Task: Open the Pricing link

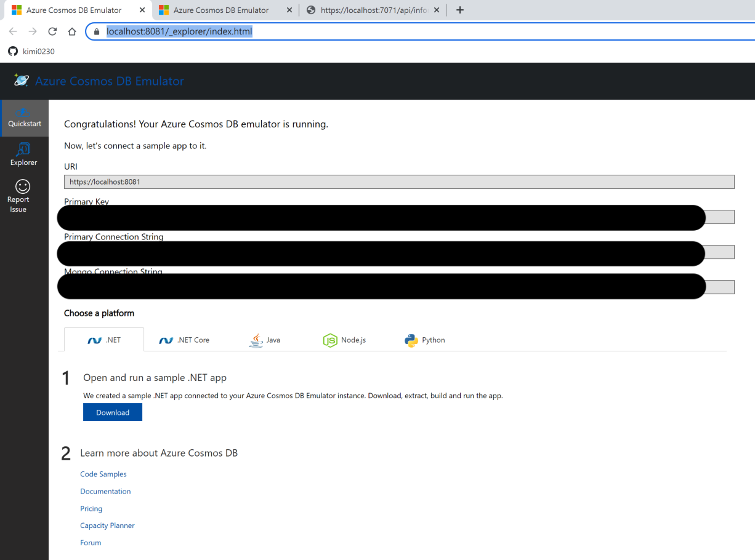Action: tap(91, 509)
